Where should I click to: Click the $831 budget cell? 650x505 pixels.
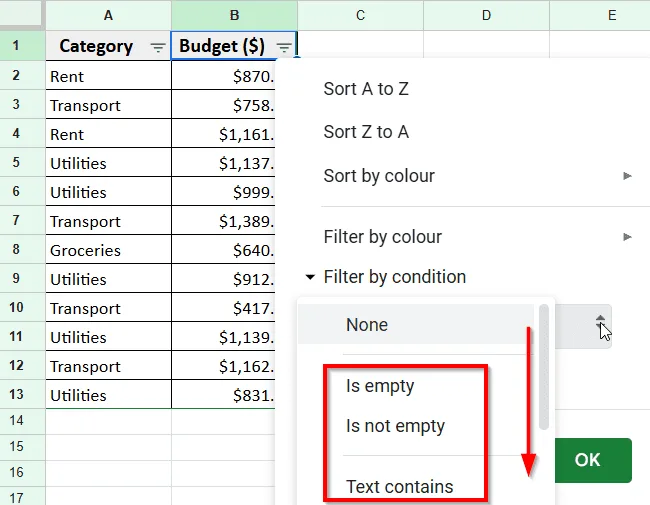pos(223,395)
